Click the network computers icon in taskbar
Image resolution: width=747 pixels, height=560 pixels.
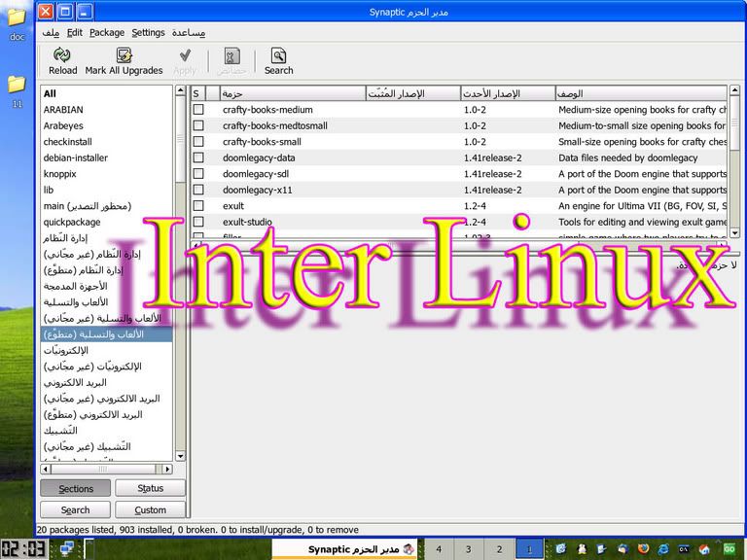[x=67, y=549]
